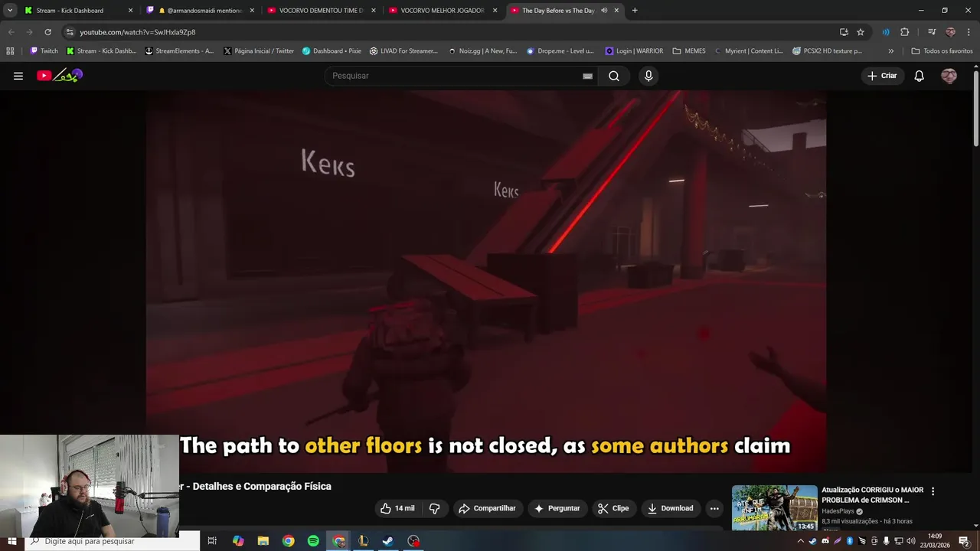Click the Clipe button

click(613, 508)
